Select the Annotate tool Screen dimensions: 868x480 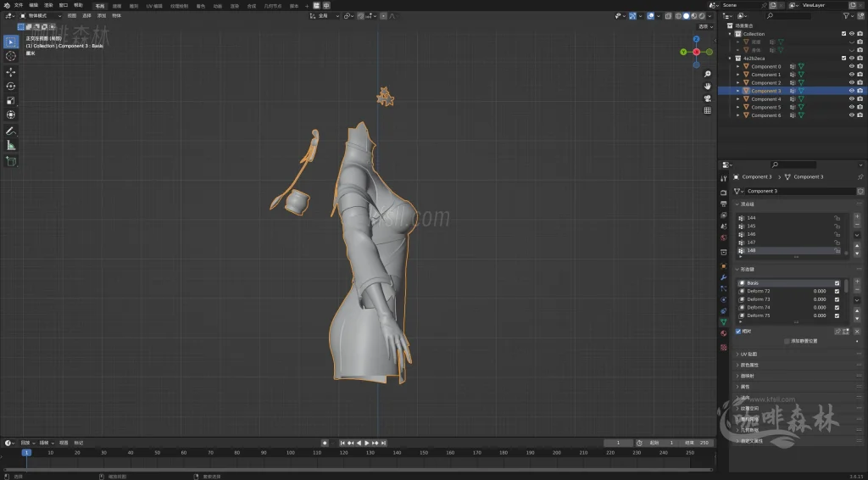click(x=10, y=131)
